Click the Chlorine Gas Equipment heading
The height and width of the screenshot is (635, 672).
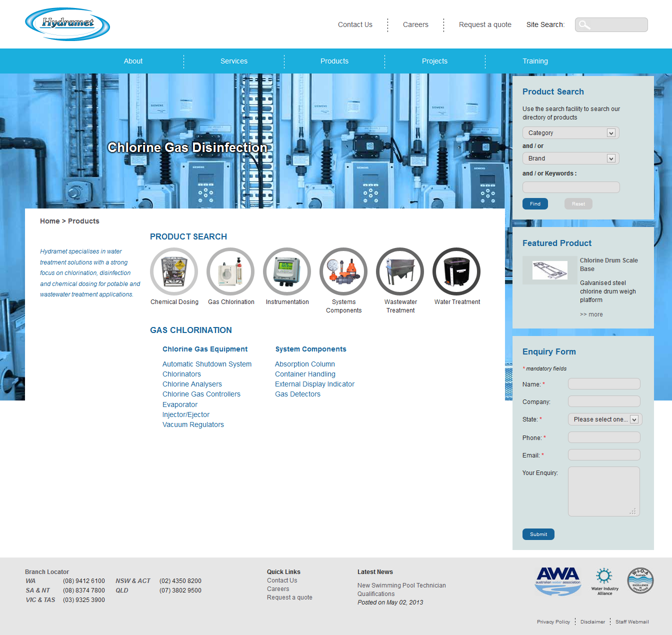coord(205,349)
